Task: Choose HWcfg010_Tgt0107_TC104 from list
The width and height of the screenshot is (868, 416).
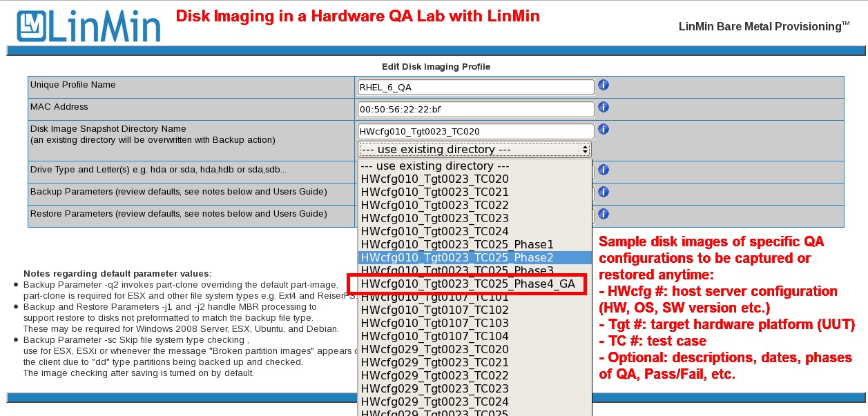Action: [474, 337]
